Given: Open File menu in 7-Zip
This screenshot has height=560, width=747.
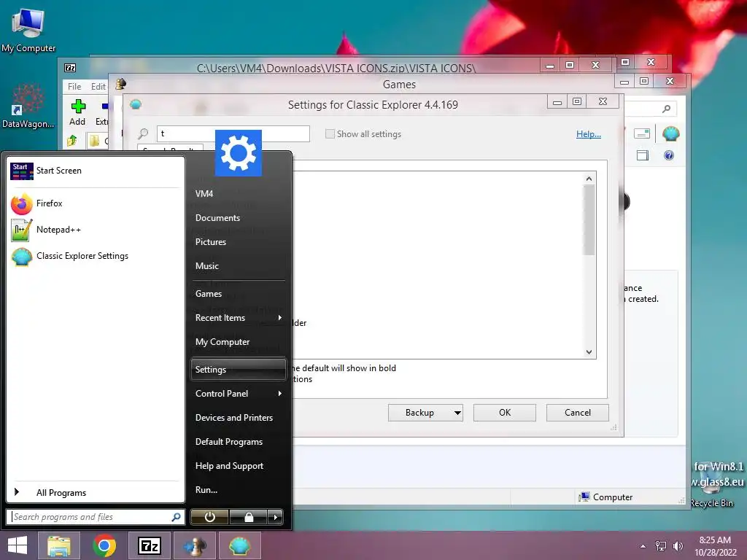Looking at the screenshot, I should pyautogui.click(x=74, y=87).
